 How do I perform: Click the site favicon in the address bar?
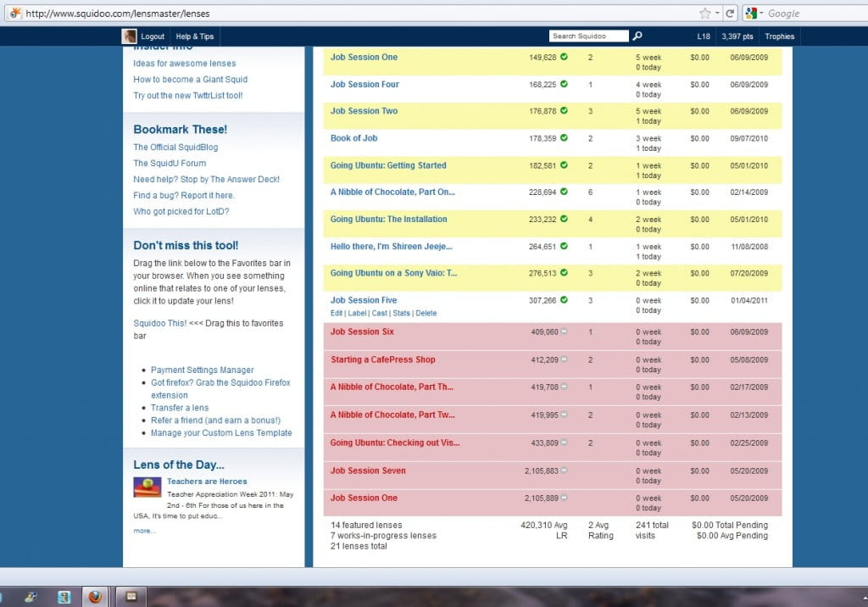pyautogui.click(x=15, y=13)
